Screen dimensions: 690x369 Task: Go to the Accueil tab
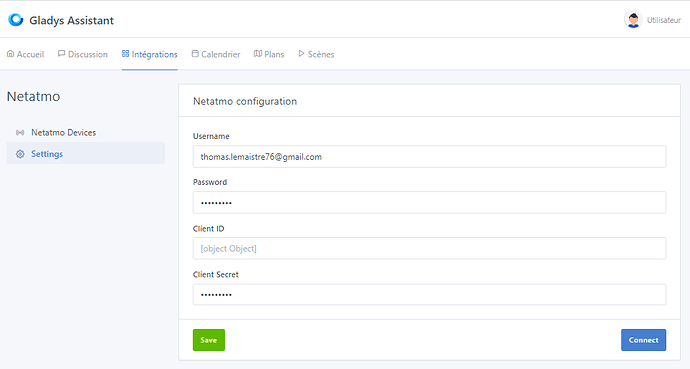[x=26, y=54]
